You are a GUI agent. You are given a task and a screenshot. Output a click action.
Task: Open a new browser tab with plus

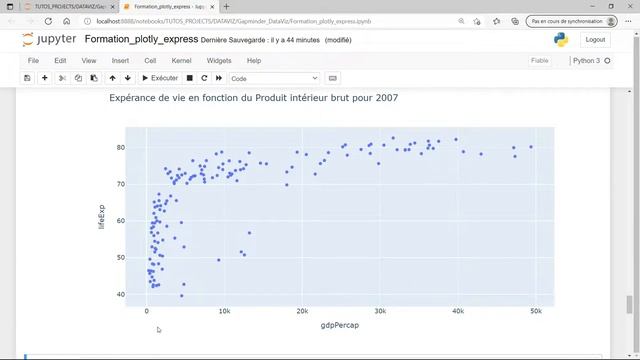point(227,7)
